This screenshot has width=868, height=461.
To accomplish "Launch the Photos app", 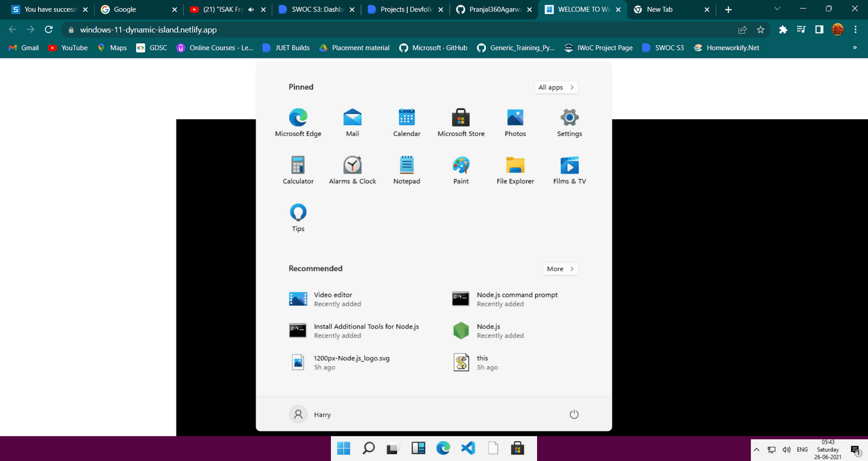I will [515, 122].
